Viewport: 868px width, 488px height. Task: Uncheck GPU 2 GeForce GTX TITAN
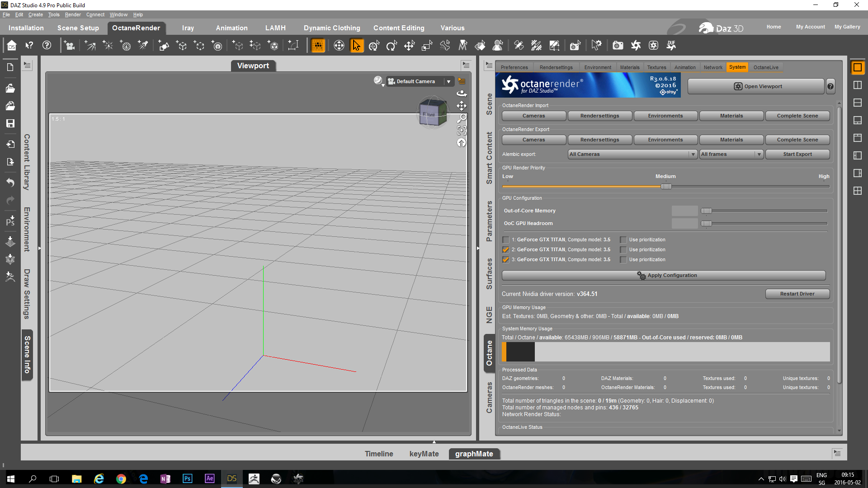pos(505,250)
